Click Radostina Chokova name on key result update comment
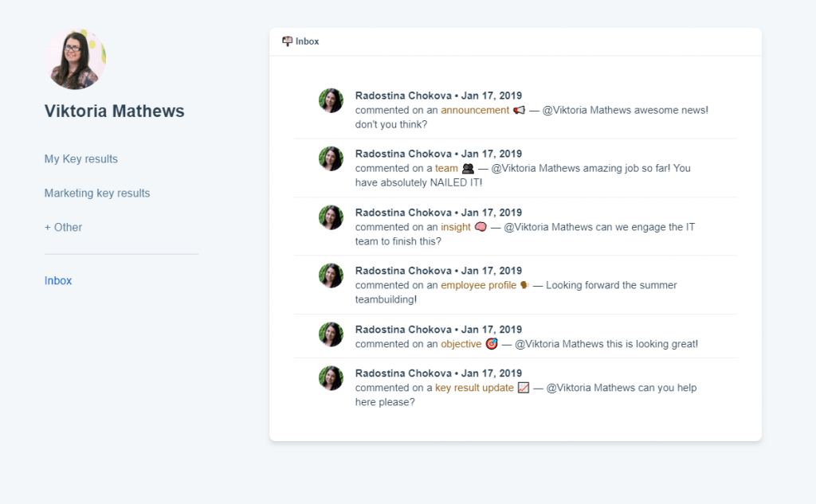 (403, 373)
